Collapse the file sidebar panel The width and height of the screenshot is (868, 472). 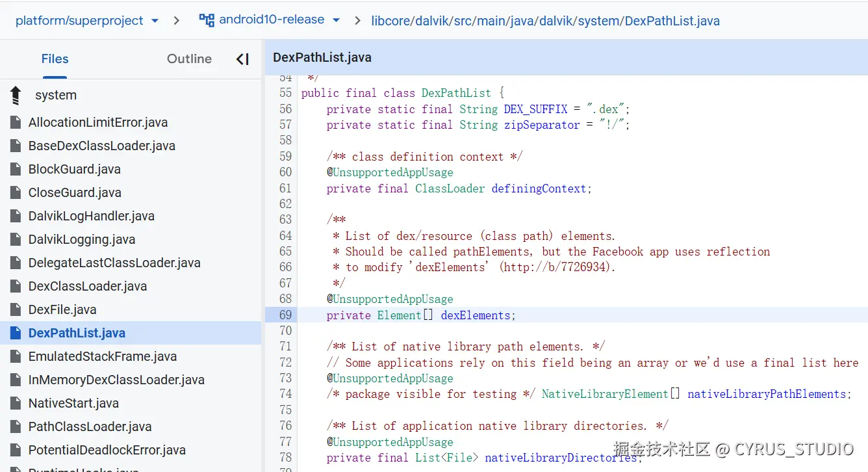(242, 59)
